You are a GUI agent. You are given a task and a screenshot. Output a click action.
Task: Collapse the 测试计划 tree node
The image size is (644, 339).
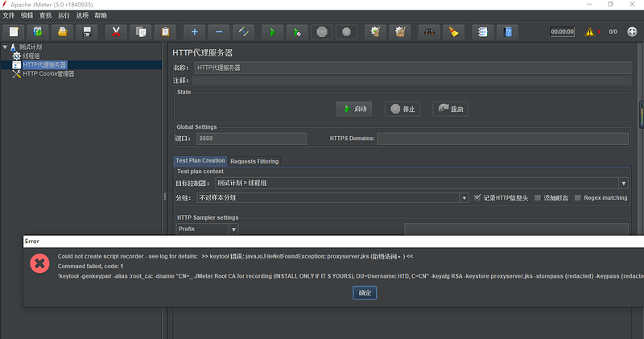5,47
